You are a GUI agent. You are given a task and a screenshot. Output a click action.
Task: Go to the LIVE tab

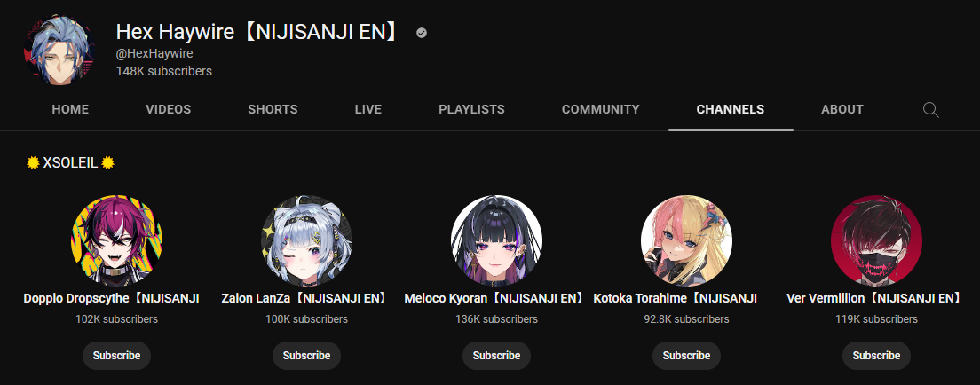coord(368,109)
